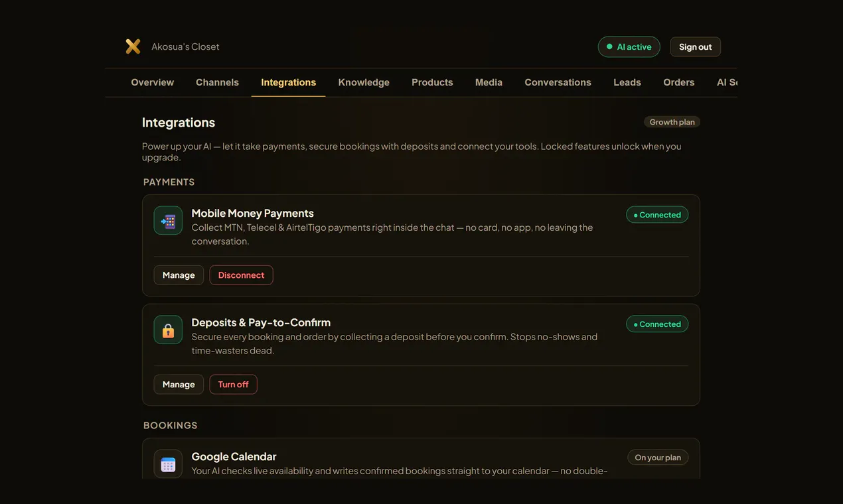Image resolution: width=843 pixels, height=504 pixels.
Task: Click the 'Your AI checks live availability' text
Action: [400, 471]
